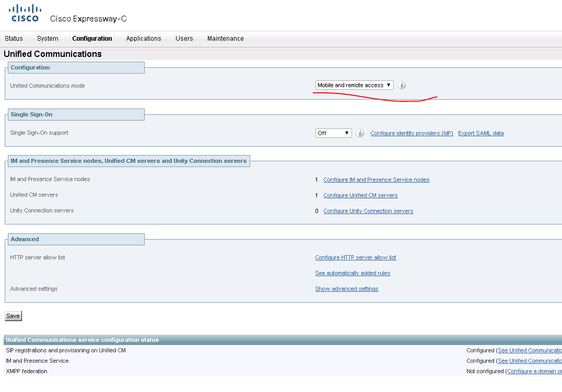Click the Unified CM servers label
Viewport: 562px width, 392px height.
(x=34, y=195)
